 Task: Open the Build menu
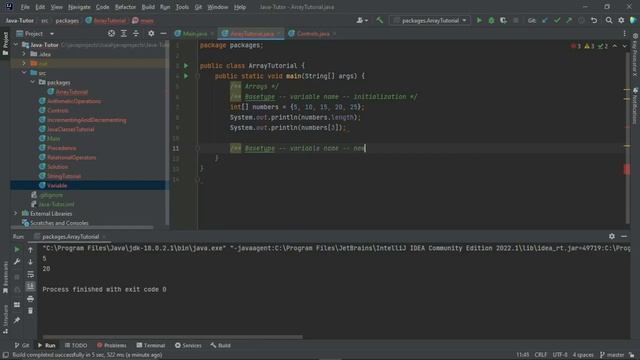click(148, 7)
